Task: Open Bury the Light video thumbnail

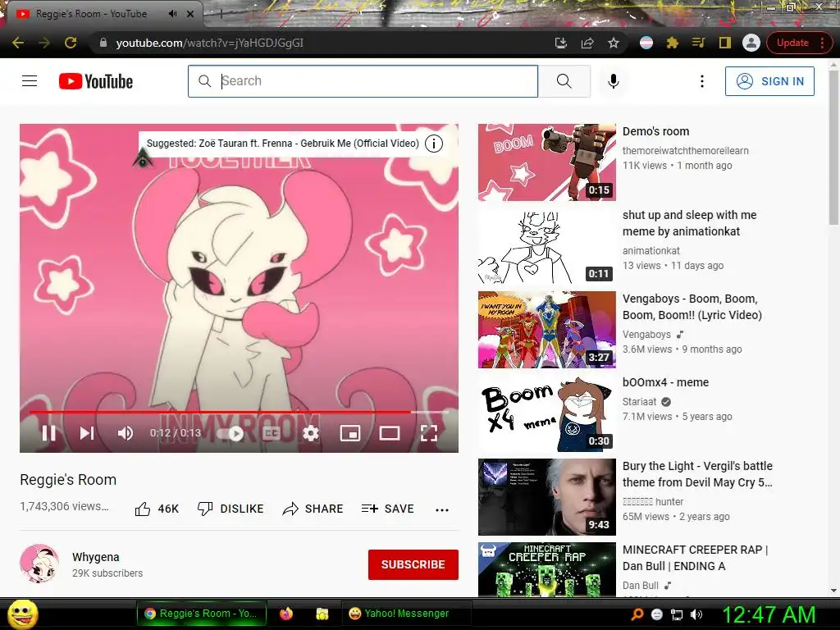Action: (547, 496)
